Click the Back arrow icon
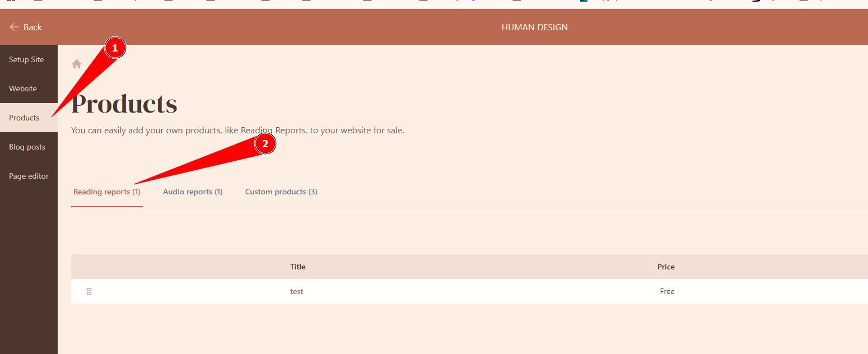This screenshot has width=868, height=354. pyautogui.click(x=15, y=27)
